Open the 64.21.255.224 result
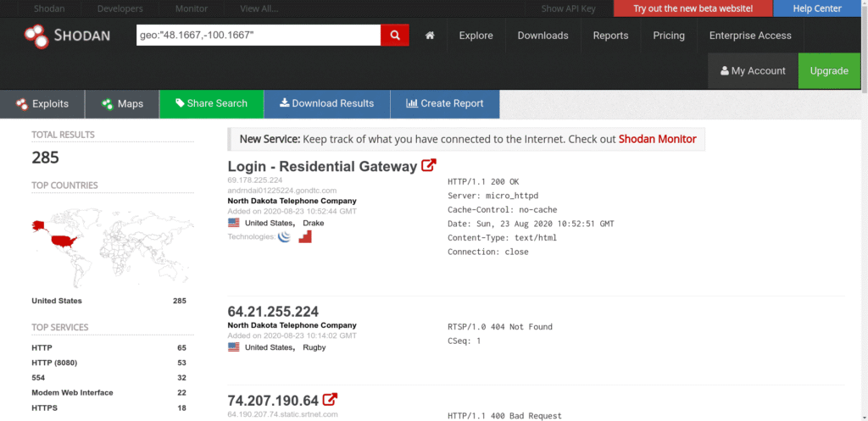This screenshot has width=868, height=421. (273, 311)
